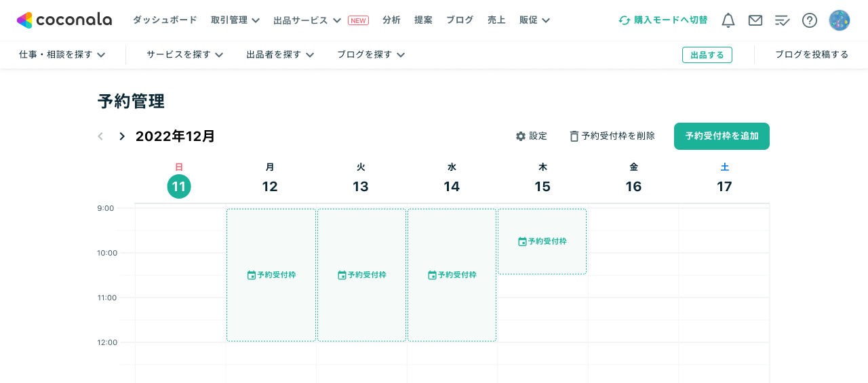Image resolution: width=868 pixels, height=383 pixels.
Task: Click the user profile avatar
Action: [x=839, y=20]
